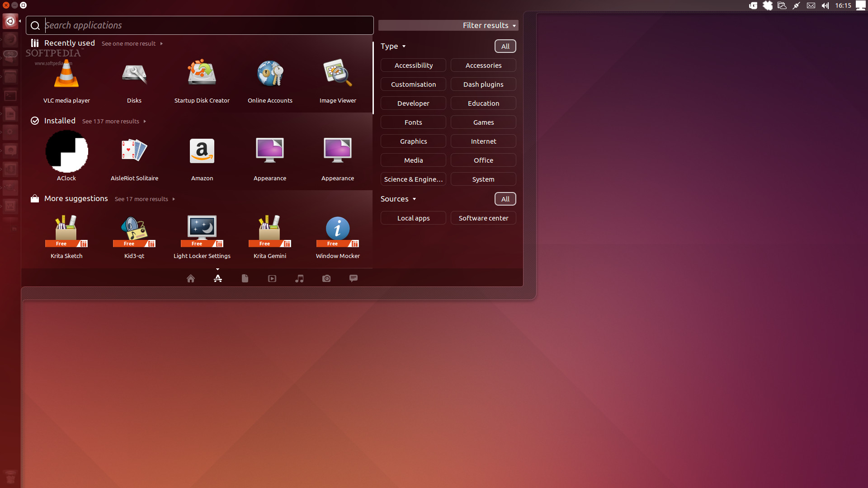Switch to the Home lens

[x=191, y=278]
